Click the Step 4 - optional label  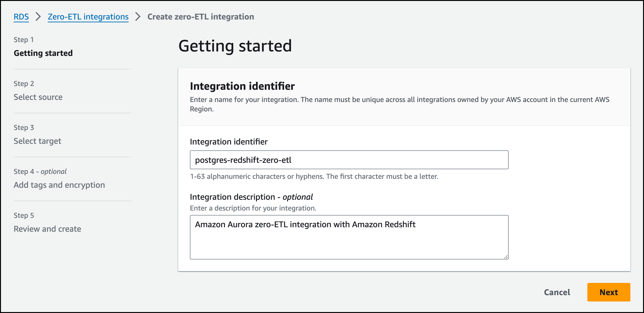[x=40, y=172]
